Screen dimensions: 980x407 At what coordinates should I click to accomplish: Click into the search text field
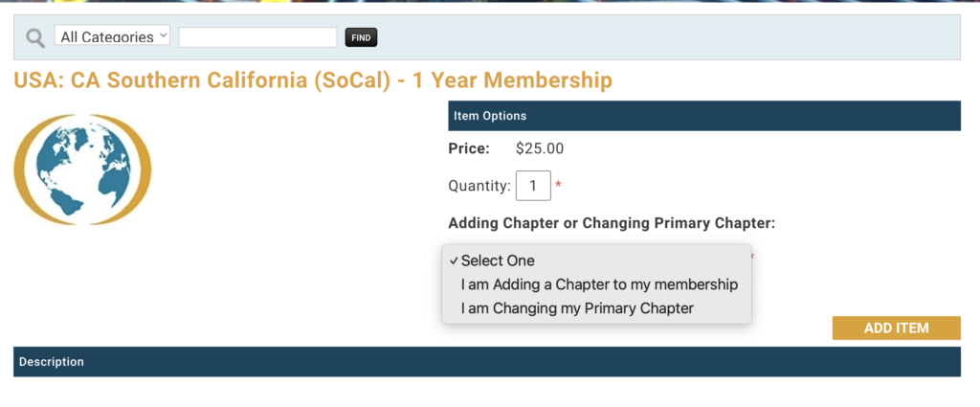pos(257,37)
